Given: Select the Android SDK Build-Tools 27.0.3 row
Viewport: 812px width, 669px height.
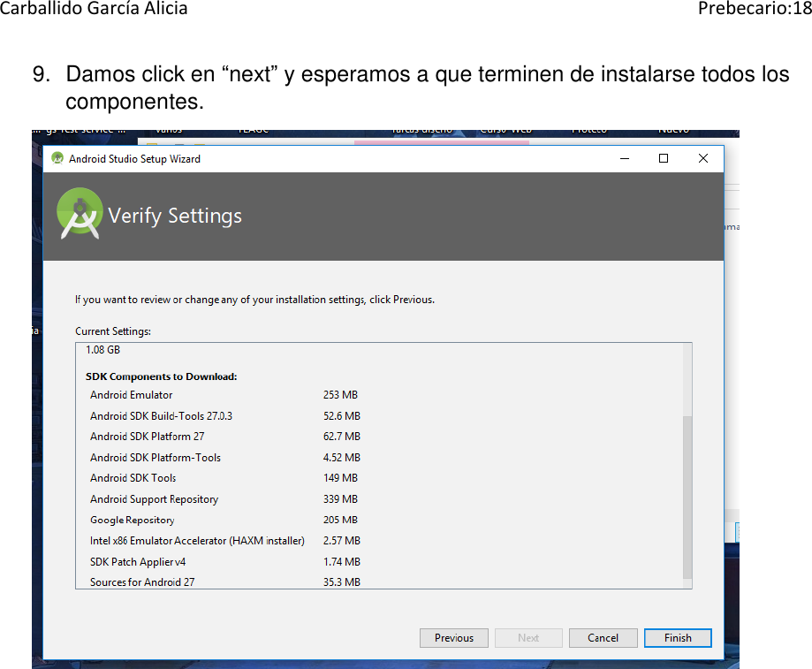Looking at the screenshot, I should tap(224, 416).
